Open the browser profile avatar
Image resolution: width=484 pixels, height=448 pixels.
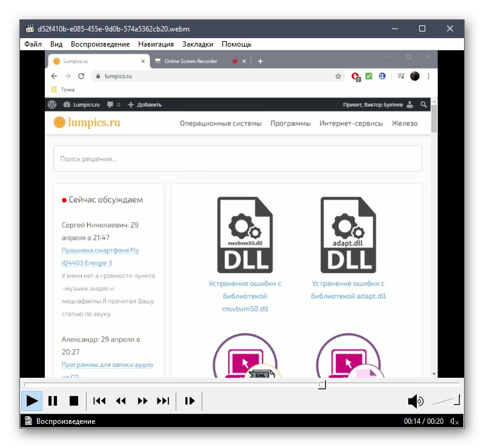tap(414, 76)
